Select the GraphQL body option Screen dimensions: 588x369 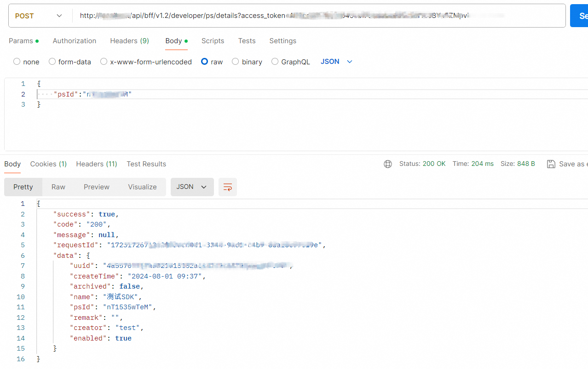pyautogui.click(x=275, y=62)
